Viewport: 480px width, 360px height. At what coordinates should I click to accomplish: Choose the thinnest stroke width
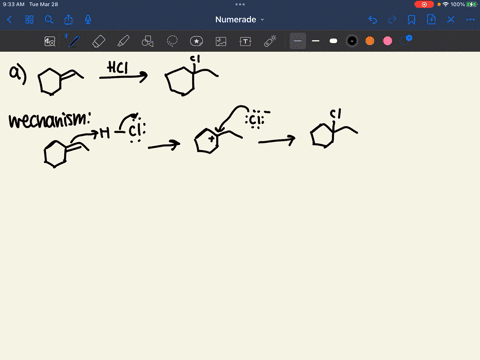pos(298,41)
